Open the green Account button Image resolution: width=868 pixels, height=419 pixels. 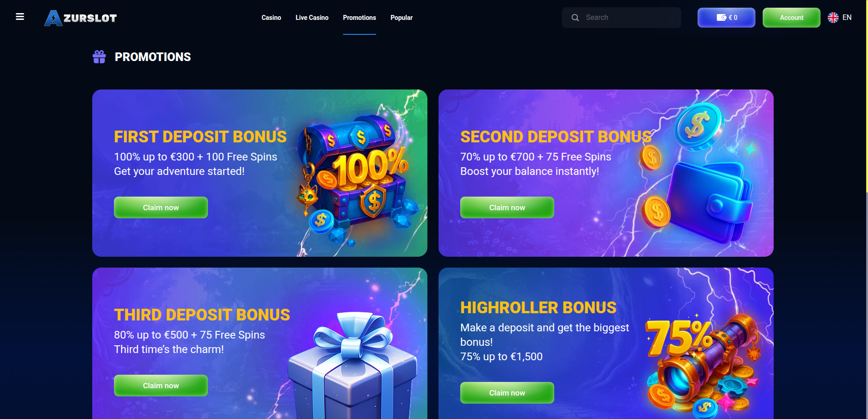[x=792, y=18]
